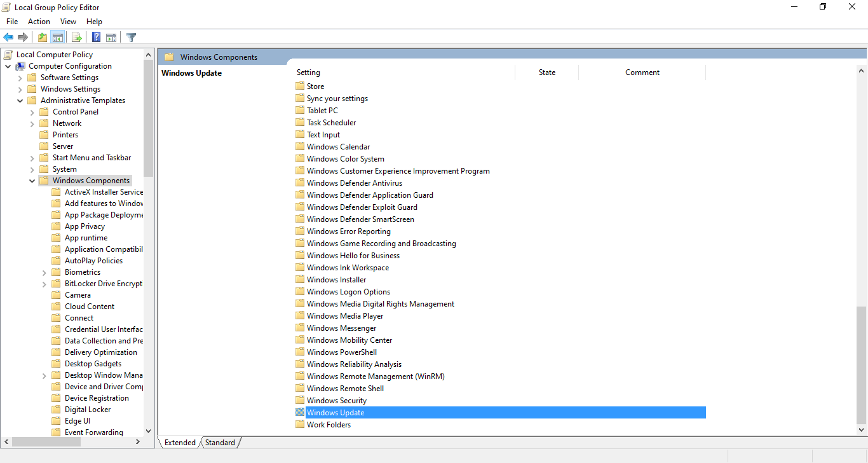Sort by the Setting column header
The image size is (868, 463).
tap(404, 73)
